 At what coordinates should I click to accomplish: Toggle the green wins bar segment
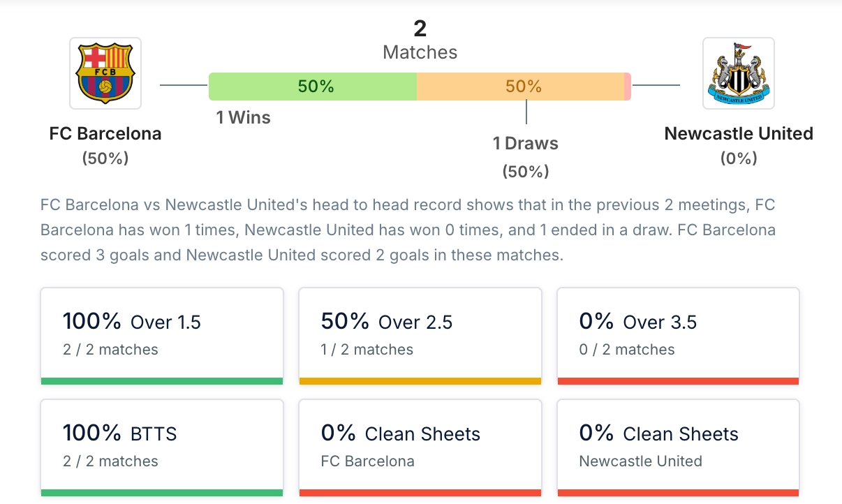(x=312, y=87)
